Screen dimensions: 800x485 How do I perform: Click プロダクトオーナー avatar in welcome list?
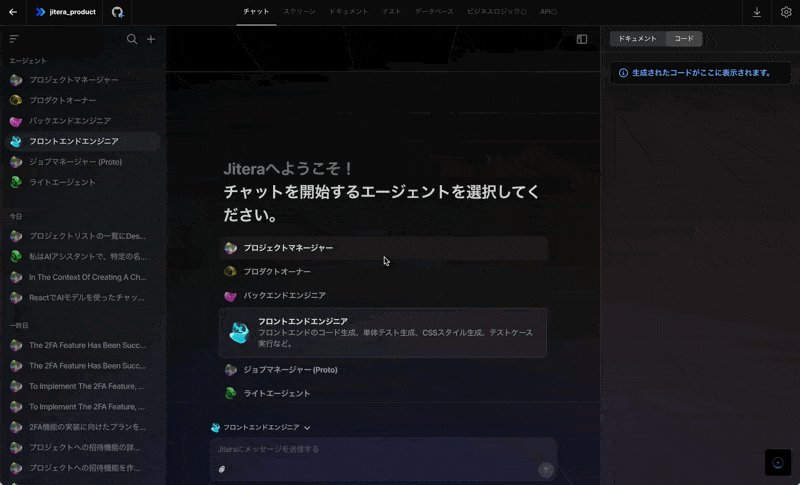[x=231, y=271]
